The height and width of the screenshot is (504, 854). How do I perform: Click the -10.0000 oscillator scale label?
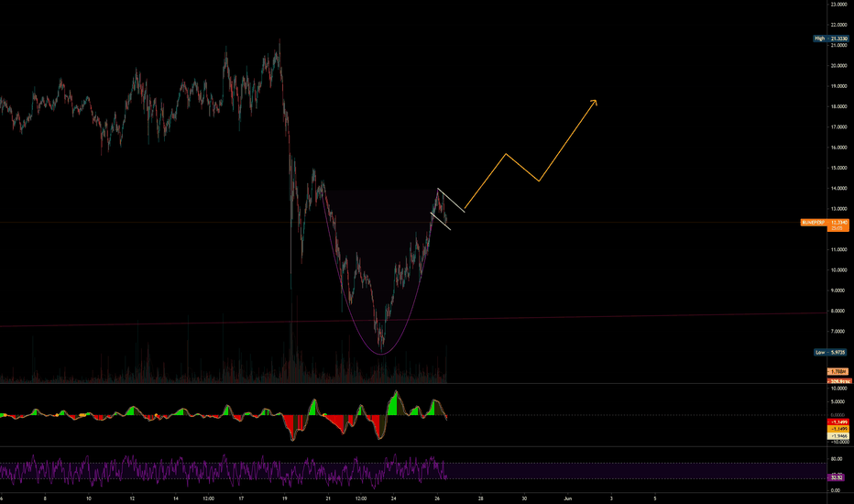point(838,442)
